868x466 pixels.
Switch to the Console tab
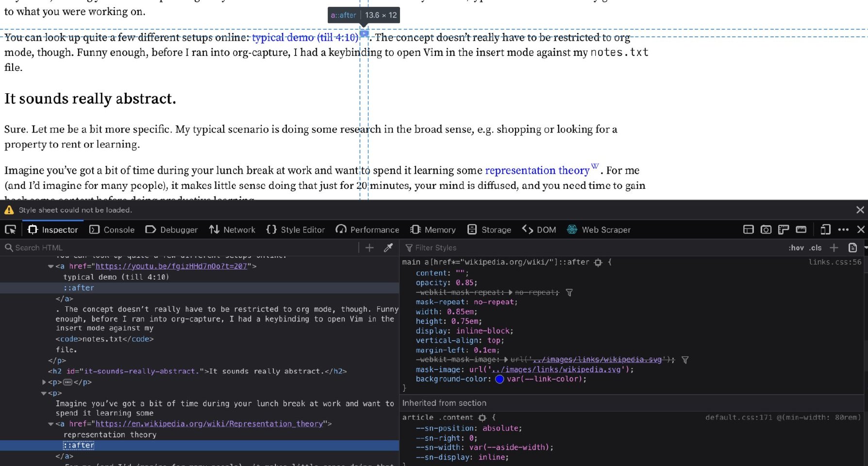pos(112,230)
